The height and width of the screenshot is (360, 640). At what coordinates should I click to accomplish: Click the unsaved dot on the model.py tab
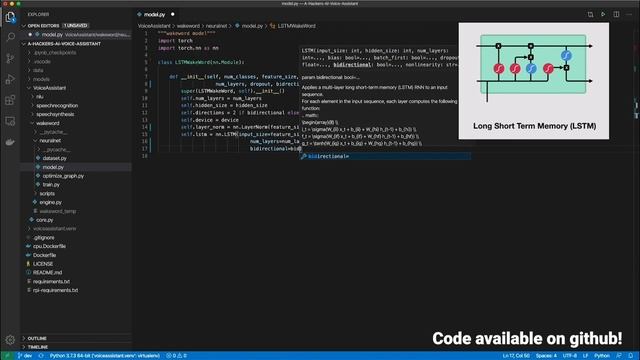pyautogui.click(x=173, y=14)
